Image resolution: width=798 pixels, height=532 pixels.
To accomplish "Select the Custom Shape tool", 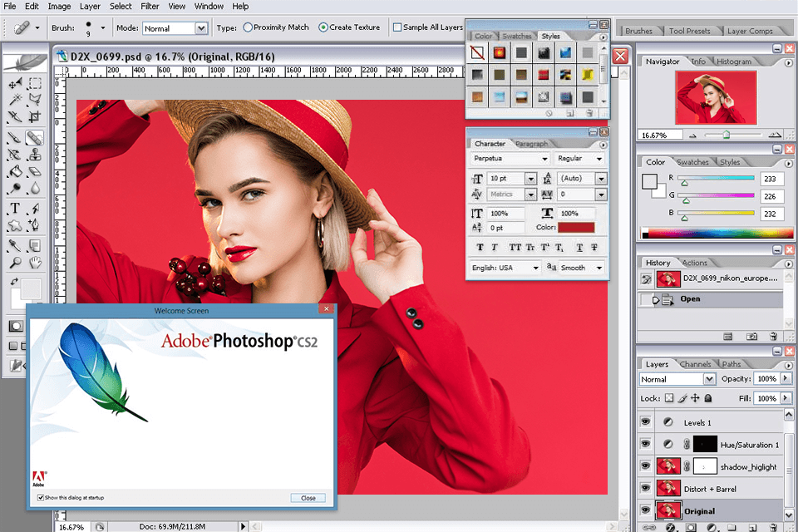I will 15,225.
